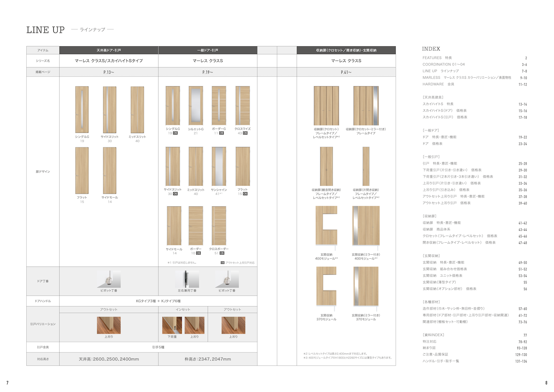Click the 天井高ドア・引戸 column header

pos(109,50)
